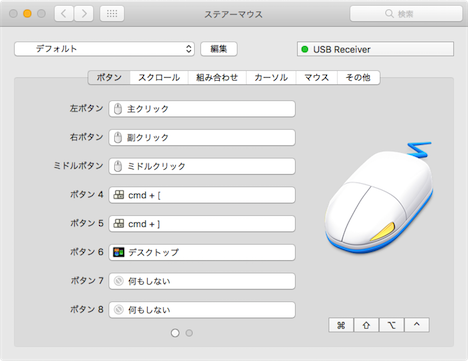
Task: Open ボタン 4 action dropdown cmd + [
Action: coord(202,195)
